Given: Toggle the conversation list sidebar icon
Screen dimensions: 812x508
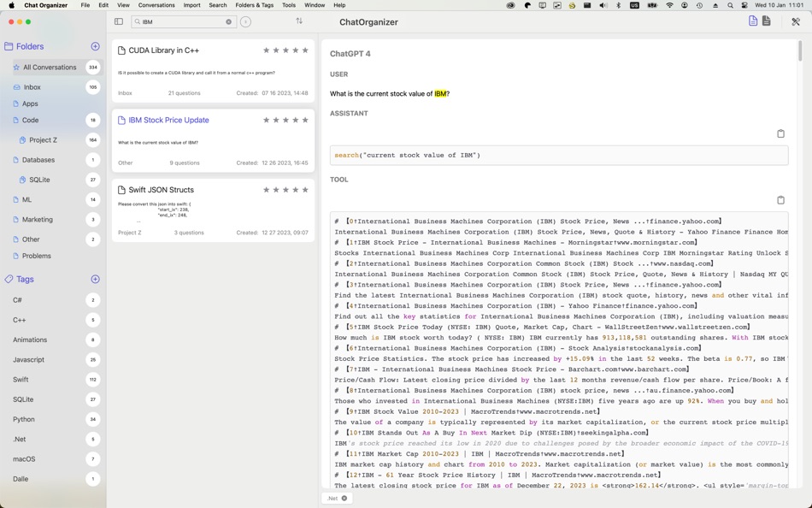Looking at the screenshot, I should [x=117, y=21].
